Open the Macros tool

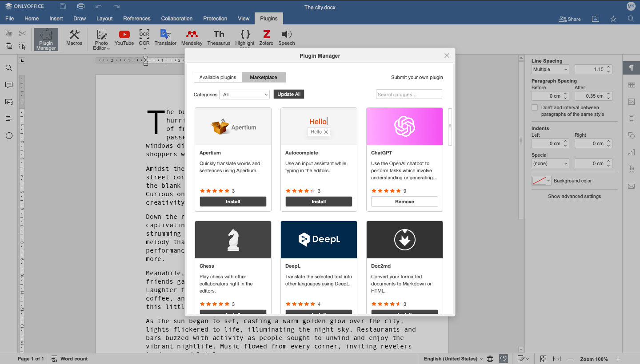point(74,38)
